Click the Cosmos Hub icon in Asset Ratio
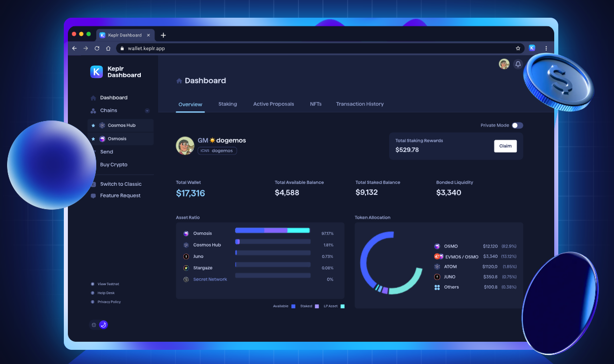This screenshot has width=614, height=364. pos(186,245)
